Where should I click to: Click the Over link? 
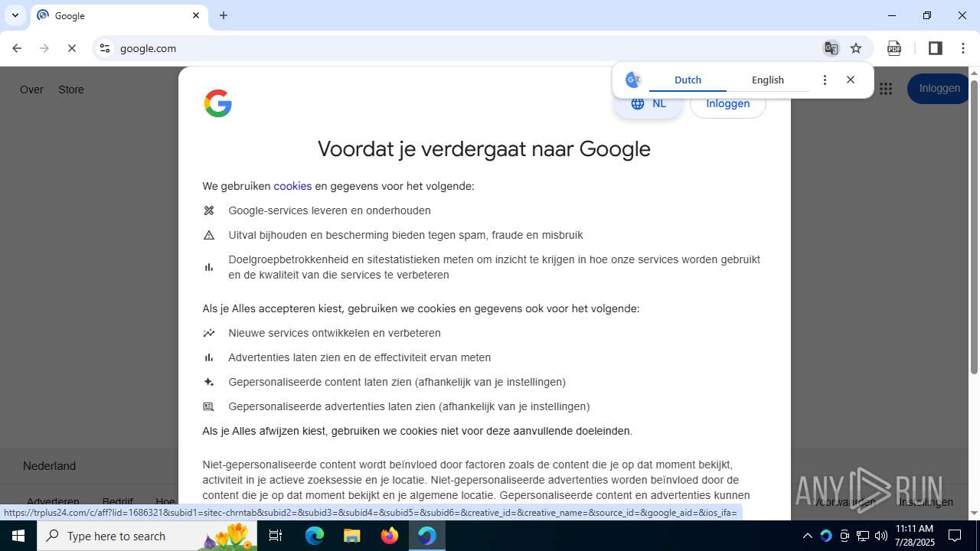tap(31, 90)
